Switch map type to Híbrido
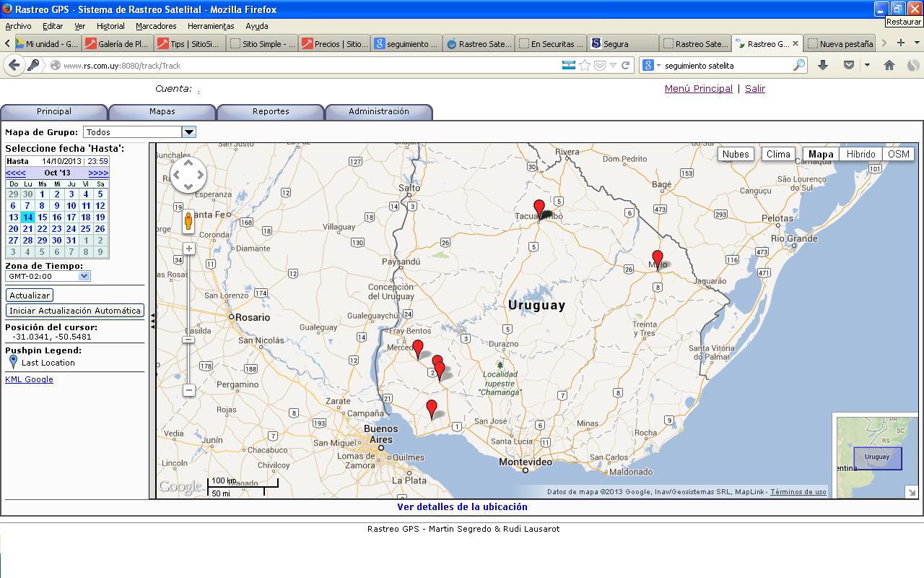 [860, 154]
